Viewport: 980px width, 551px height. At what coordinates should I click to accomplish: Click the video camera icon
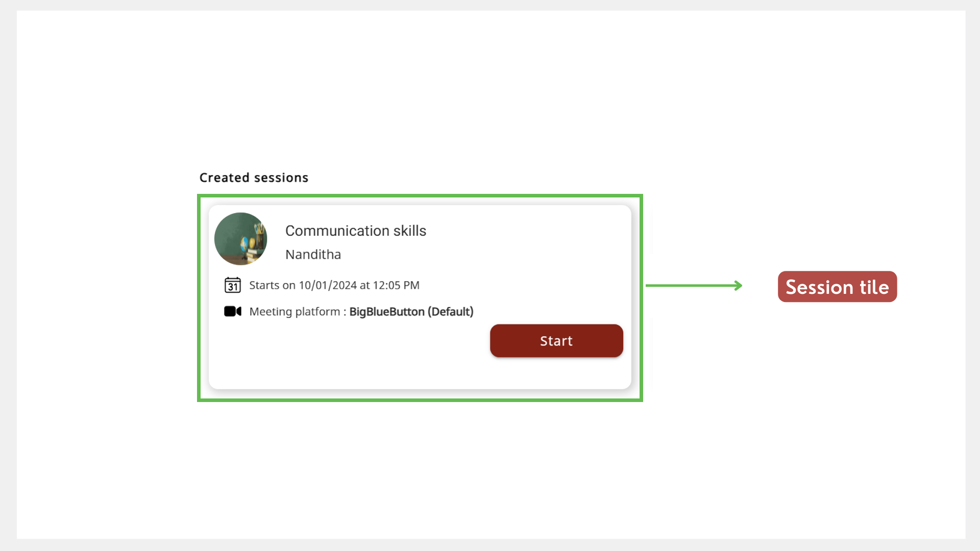[233, 311]
